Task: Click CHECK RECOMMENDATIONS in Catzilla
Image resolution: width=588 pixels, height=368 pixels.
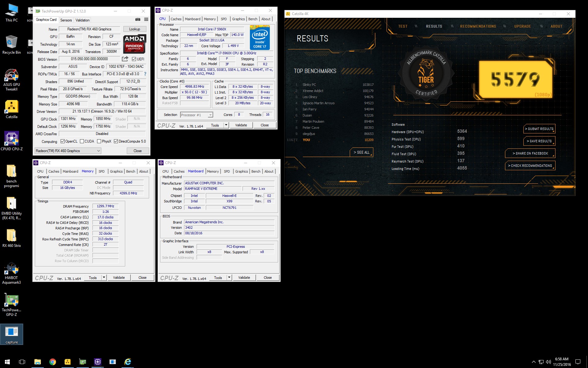Action: pos(530,166)
